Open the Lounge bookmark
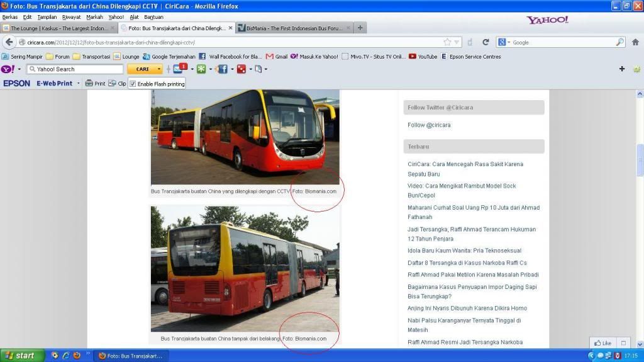 pos(126,57)
